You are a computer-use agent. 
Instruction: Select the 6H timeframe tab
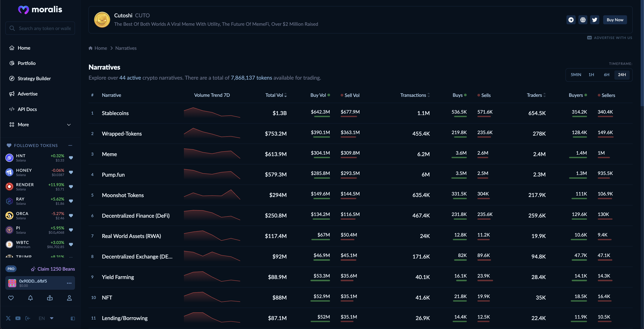click(x=607, y=75)
